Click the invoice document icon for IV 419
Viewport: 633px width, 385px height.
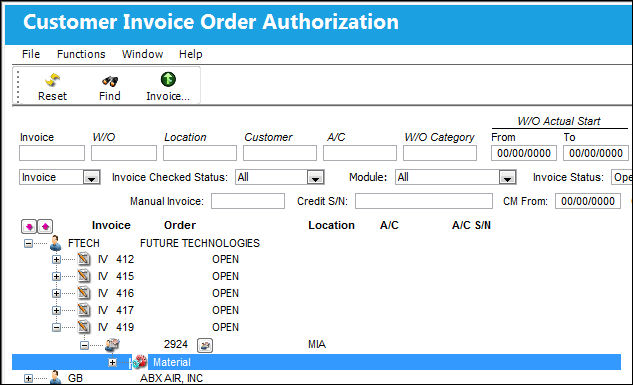(84, 326)
